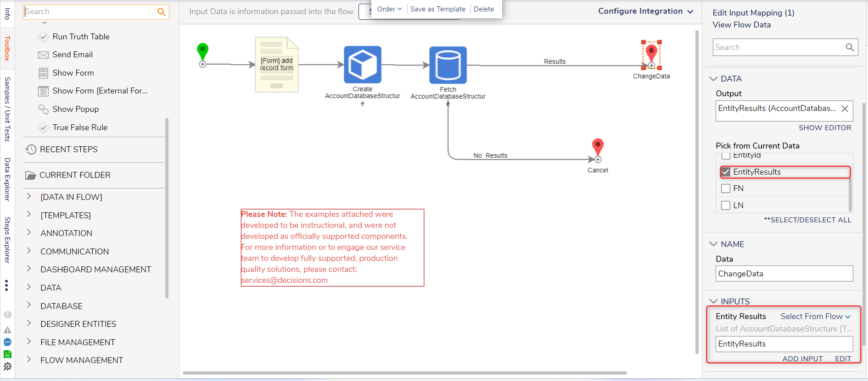Click View Flow Data link
This screenshot has height=381, width=868.
point(742,25)
